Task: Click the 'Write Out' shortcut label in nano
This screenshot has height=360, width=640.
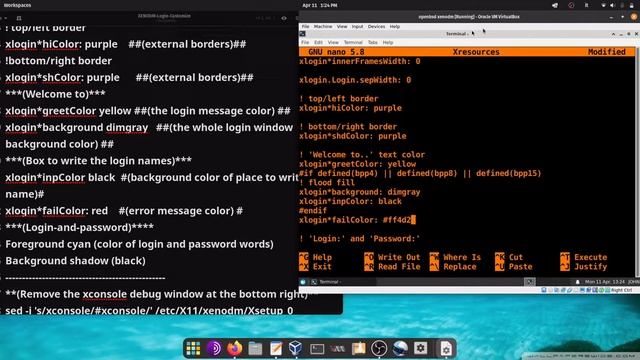Action: tap(399, 257)
